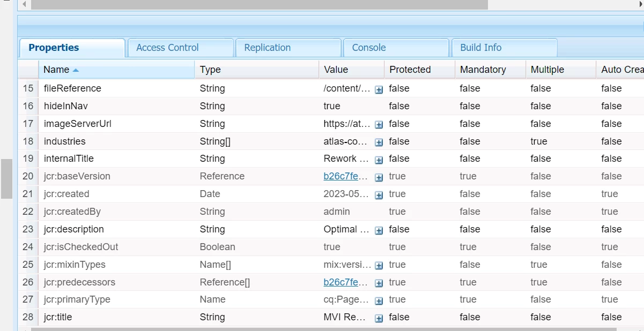This screenshot has height=331, width=644.
Task: Click row number 28 cell
Action: click(28, 317)
